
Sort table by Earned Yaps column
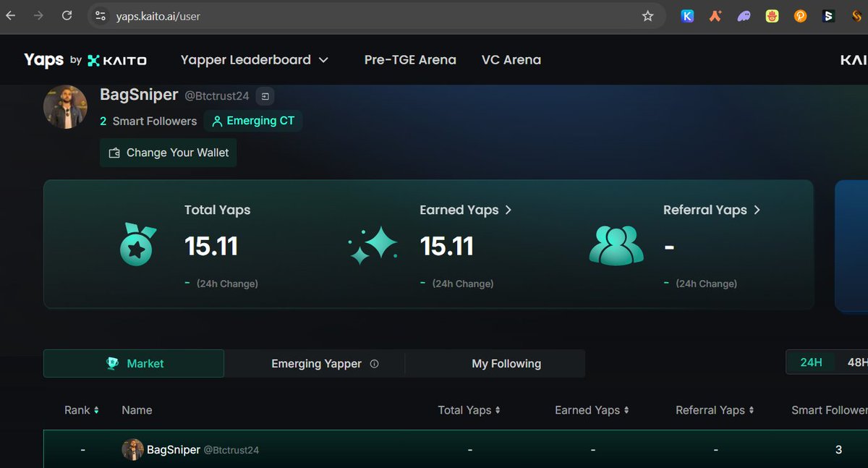(592, 410)
